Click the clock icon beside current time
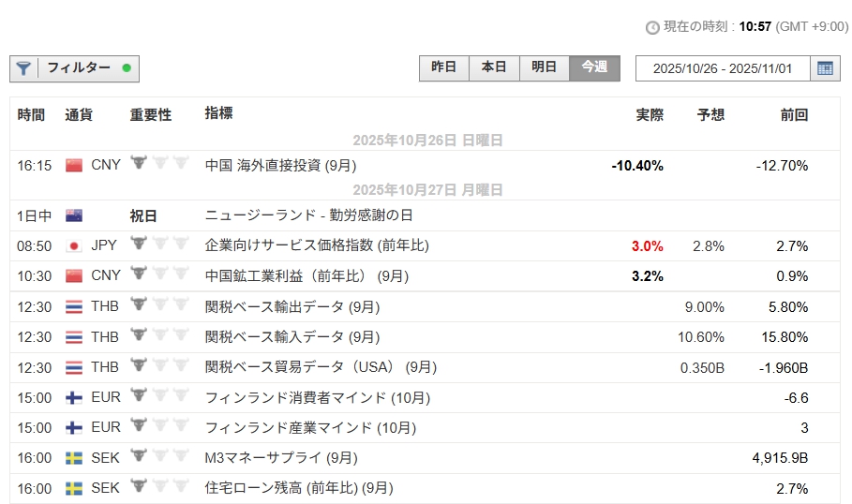 coord(652,27)
